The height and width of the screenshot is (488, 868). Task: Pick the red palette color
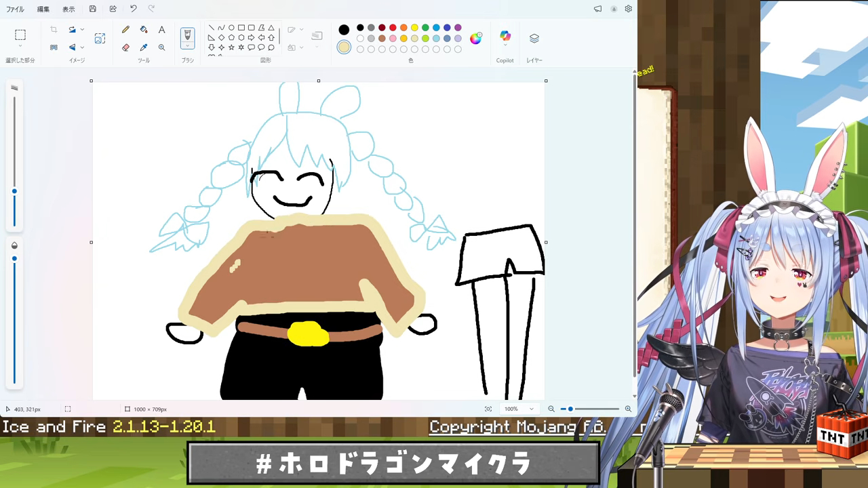(x=393, y=28)
